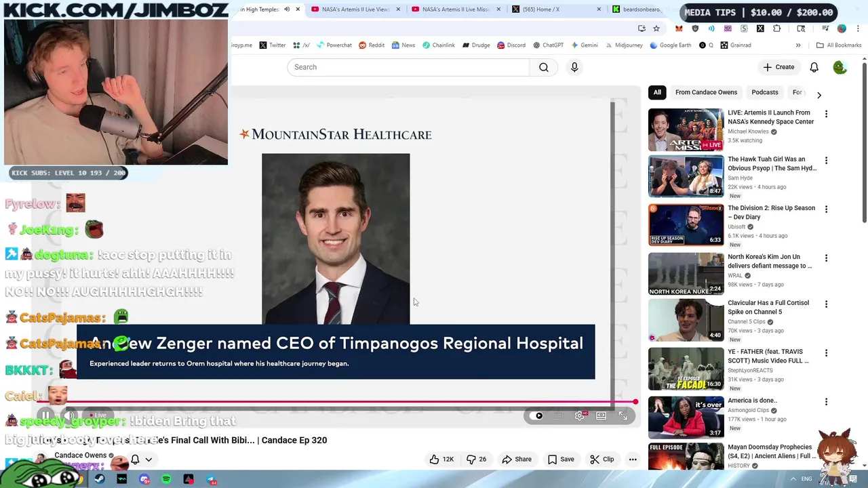The width and height of the screenshot is (868, 488).
Task: Click inside the YouTube Search field
Action: tap(408, 67)
